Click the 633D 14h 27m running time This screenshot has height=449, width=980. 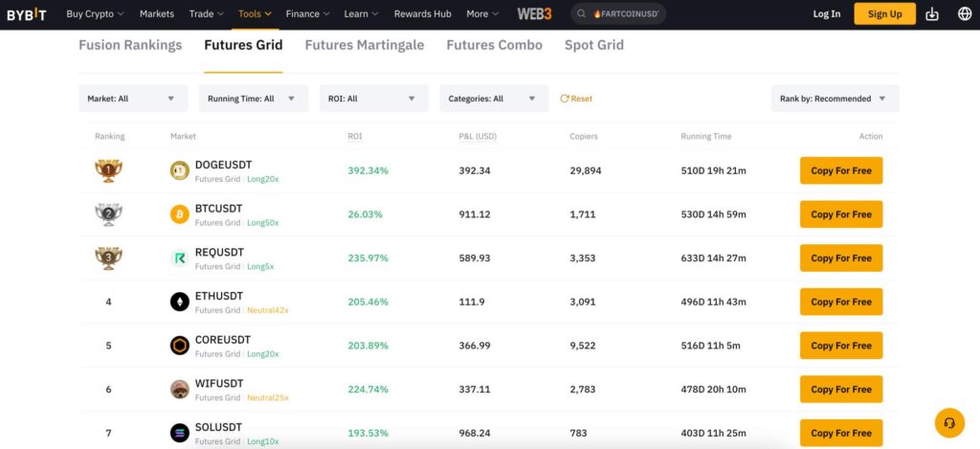point(714,258)
